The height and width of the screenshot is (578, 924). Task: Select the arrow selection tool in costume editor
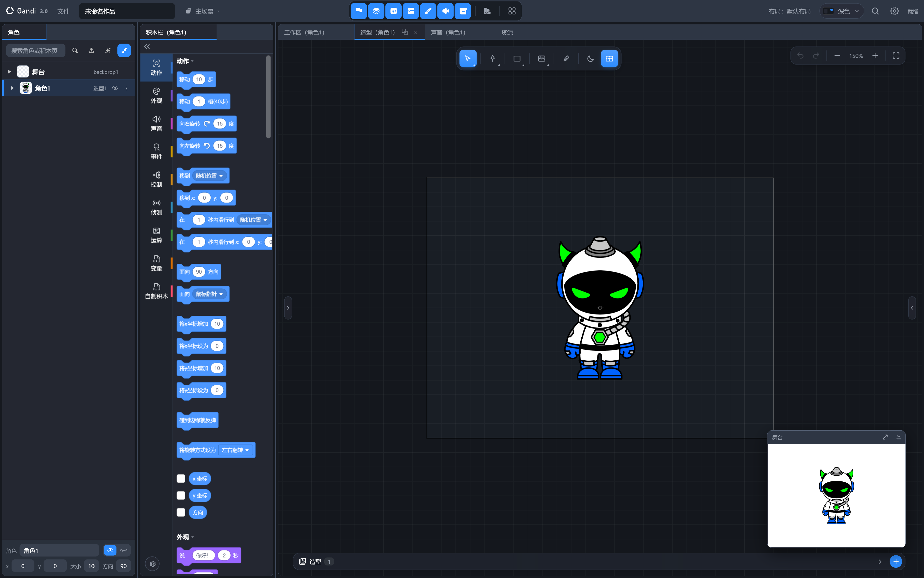468,59
